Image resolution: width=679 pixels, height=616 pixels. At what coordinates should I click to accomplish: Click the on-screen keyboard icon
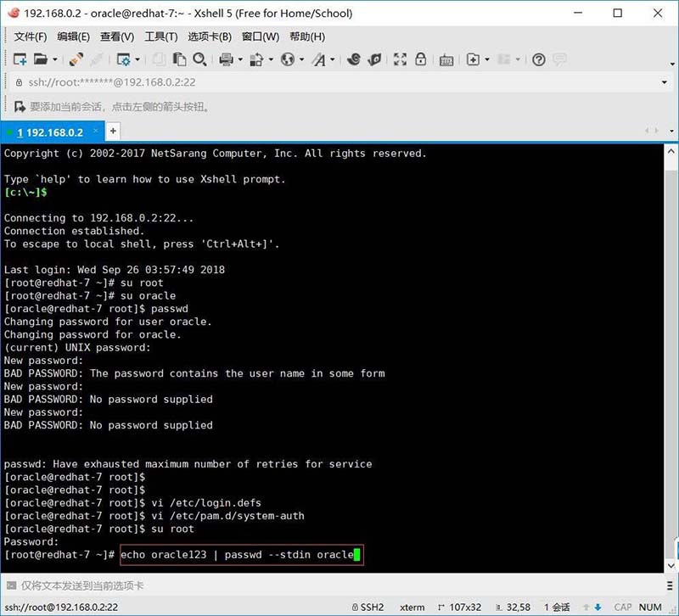[x=446, y=59]
